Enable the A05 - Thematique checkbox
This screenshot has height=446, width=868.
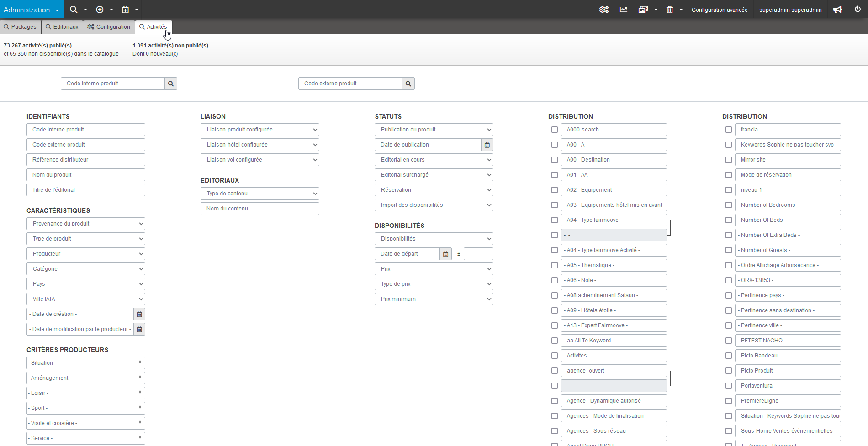(x=555, y=265)
